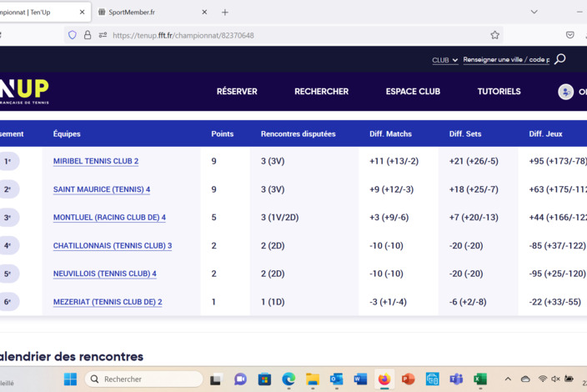Click the Points column header
Screen dimensions: 587x392
222,133
